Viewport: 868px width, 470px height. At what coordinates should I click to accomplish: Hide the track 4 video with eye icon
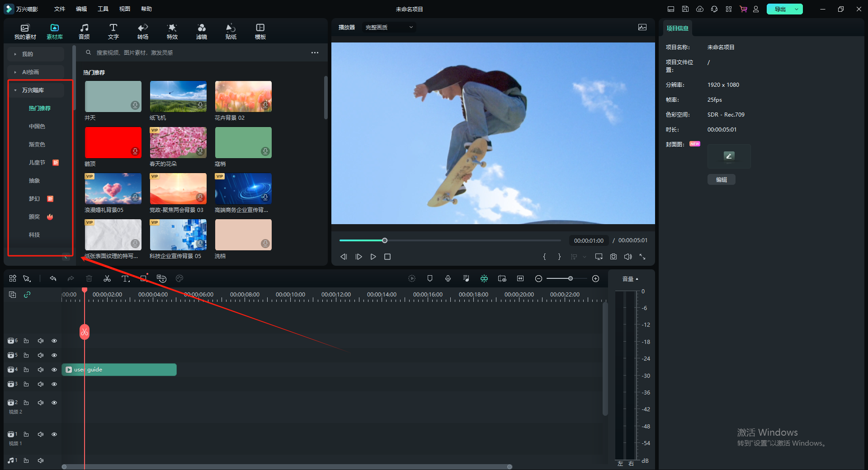tap(54, 370)
